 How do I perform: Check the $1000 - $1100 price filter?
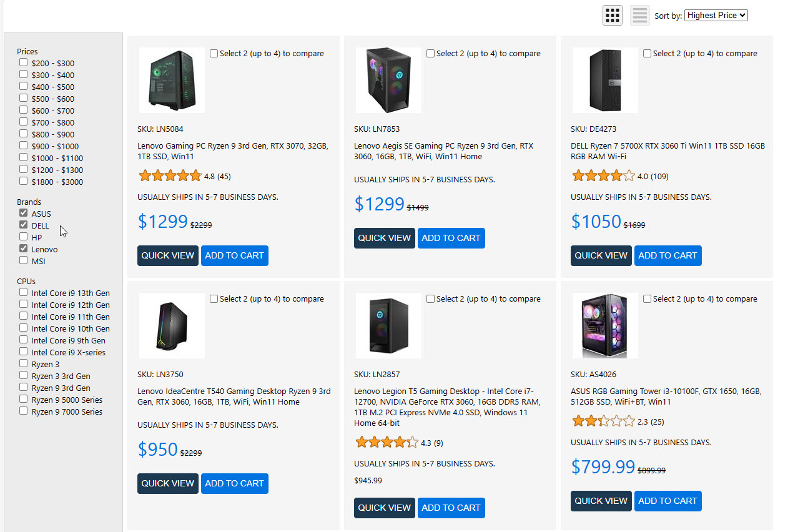coord(24,157)
